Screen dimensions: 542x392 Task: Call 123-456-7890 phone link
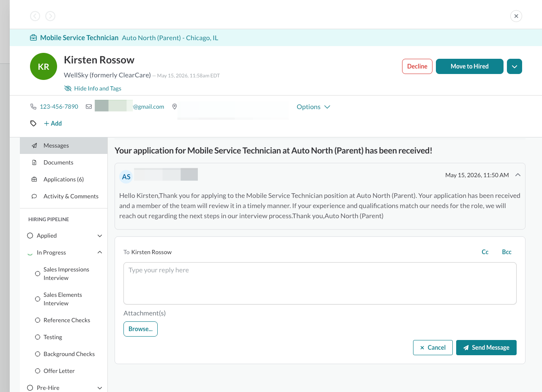point(59,107)
